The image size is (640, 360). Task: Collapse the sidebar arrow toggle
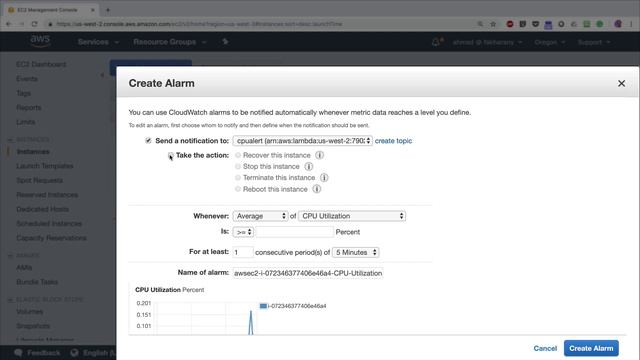coord(102,75)
